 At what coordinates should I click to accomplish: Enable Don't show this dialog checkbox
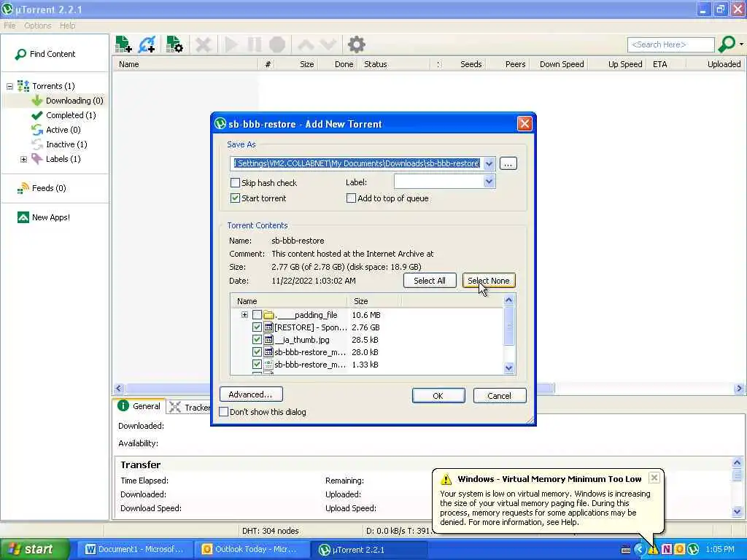[x=223, y=412]
